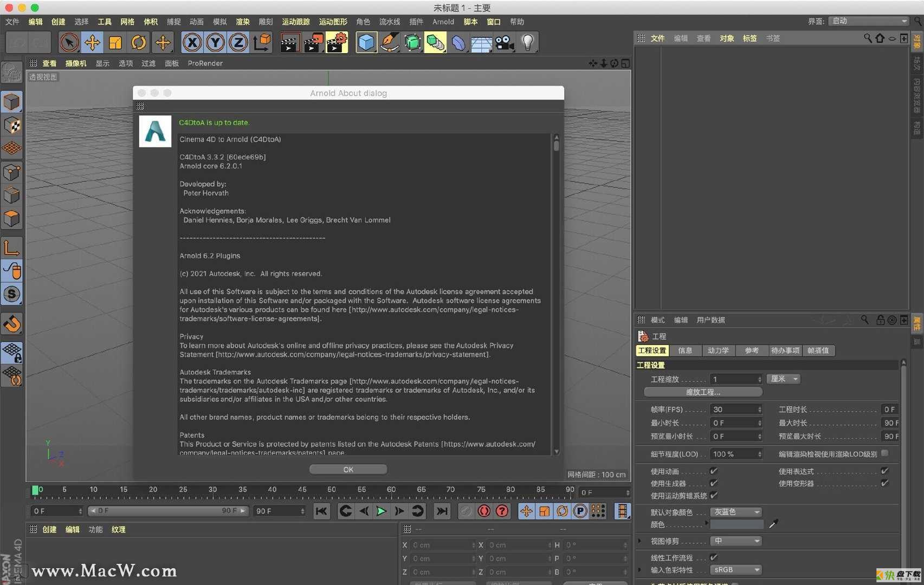Click the timeline preview range slider

click(168, 511)
